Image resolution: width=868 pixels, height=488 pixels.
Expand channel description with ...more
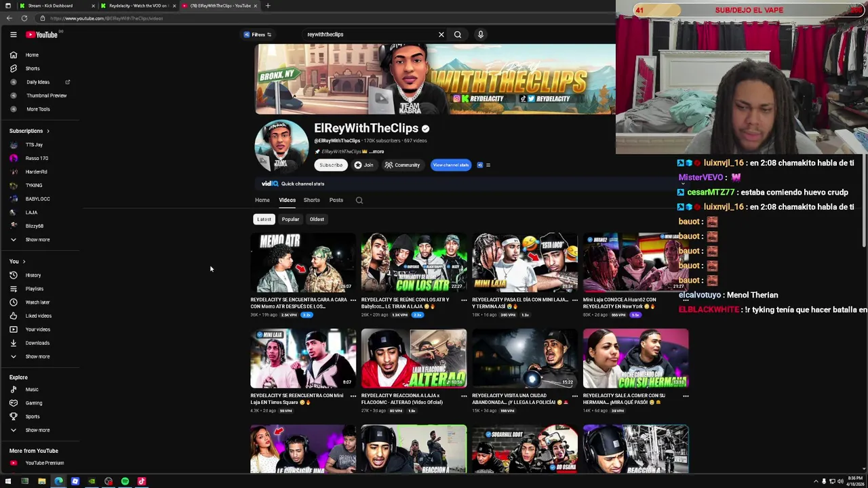376,152
